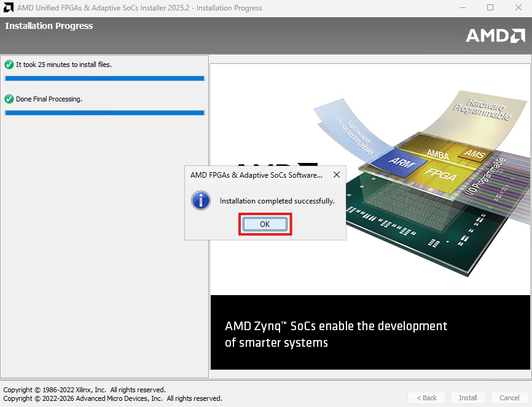Click the file install progress bar

(104, 79)
